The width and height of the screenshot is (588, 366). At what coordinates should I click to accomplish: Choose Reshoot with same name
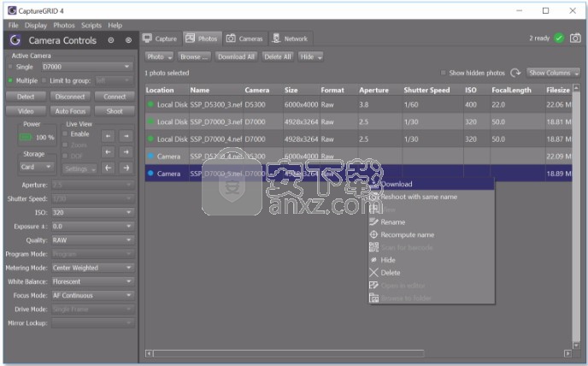point(432,197)
